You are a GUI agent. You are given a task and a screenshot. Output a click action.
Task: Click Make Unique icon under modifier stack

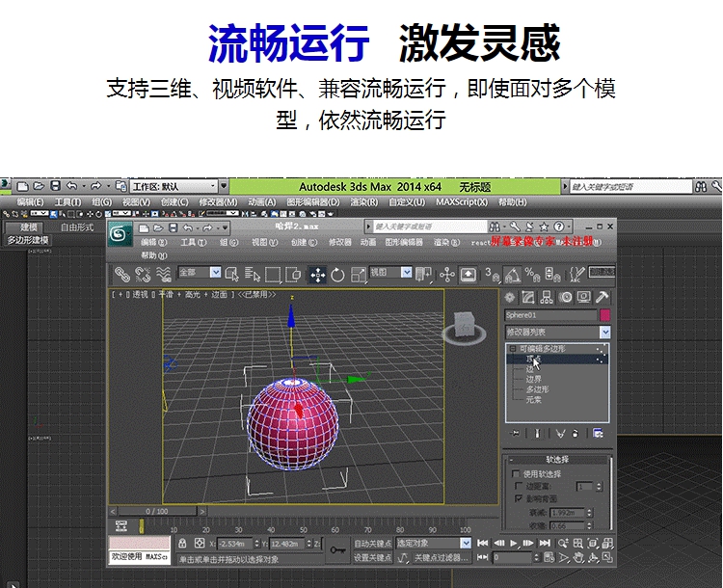coord(560,433)
